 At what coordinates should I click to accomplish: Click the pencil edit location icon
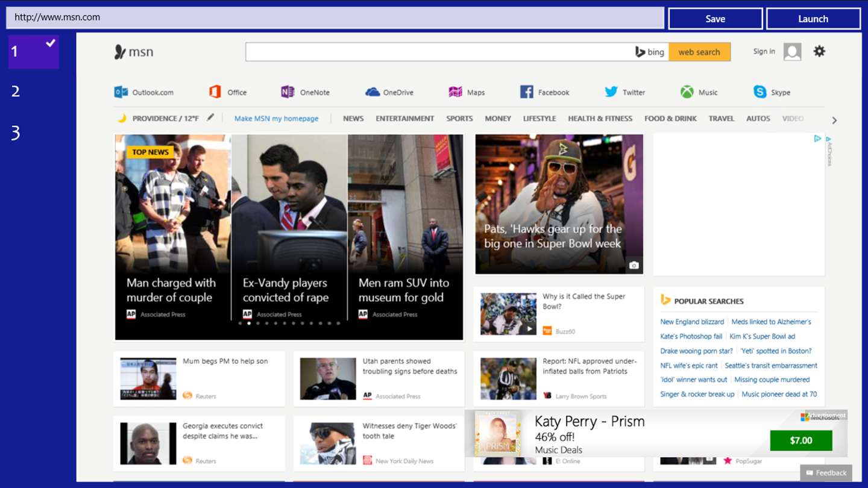pyautogui.click(x=210, y=118)
